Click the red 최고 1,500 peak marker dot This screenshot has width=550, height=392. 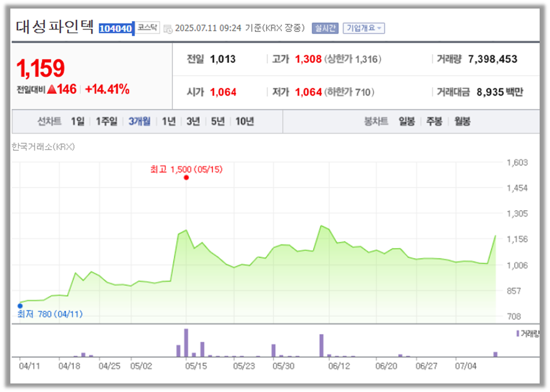click(186, 178)
